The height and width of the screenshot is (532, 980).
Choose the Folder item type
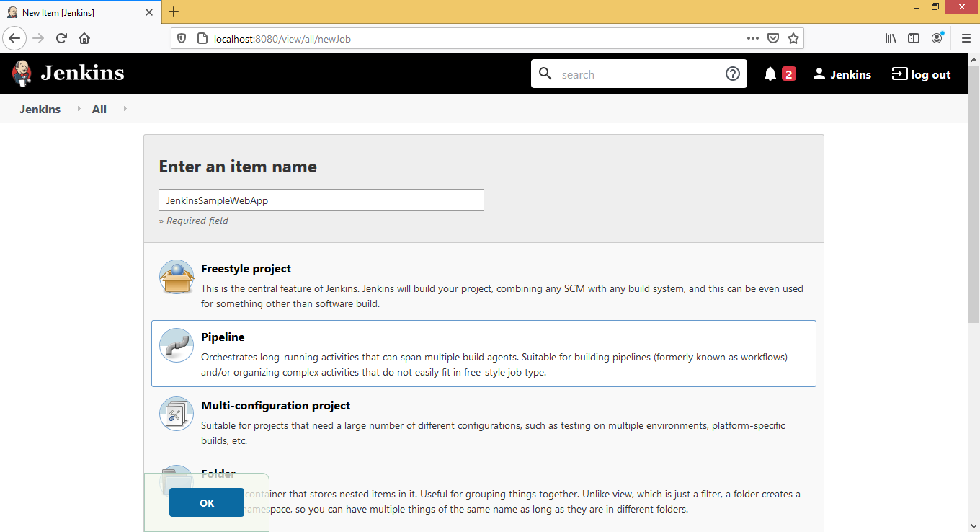(484, 490)
